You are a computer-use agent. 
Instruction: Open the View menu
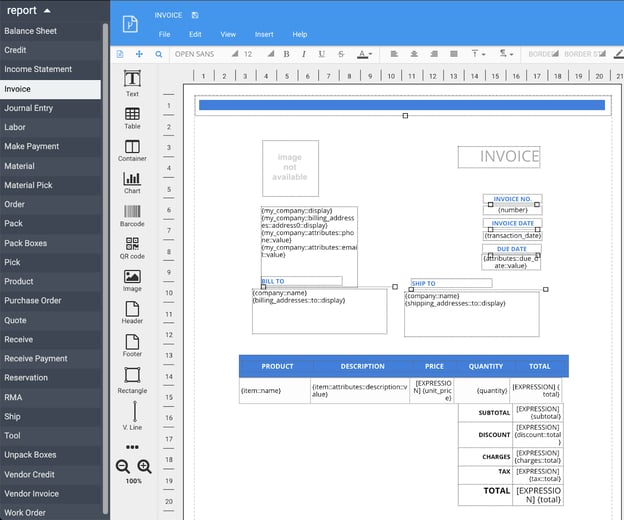pyautogui.click(x=228, y=34)
